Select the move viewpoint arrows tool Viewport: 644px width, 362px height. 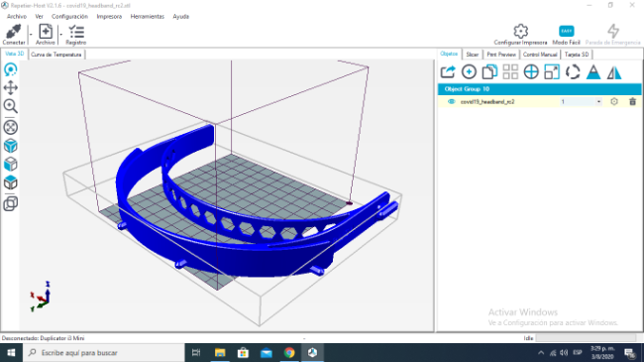pyautogui.click(x=10, y=87)
